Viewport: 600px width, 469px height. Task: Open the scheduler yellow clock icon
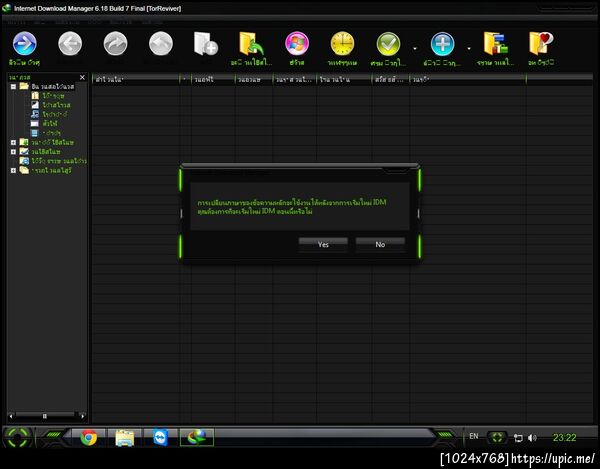coord(342,44)
